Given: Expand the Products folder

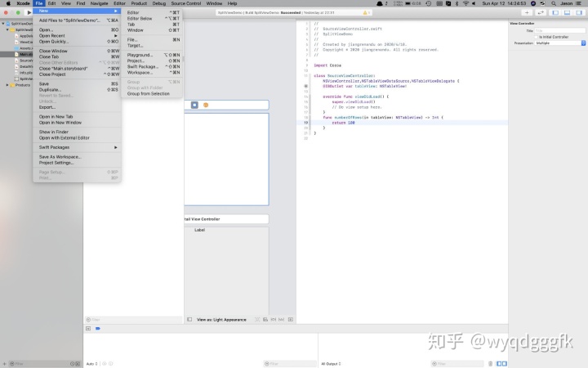Looking at the screenshot, I should pos(7,85).
